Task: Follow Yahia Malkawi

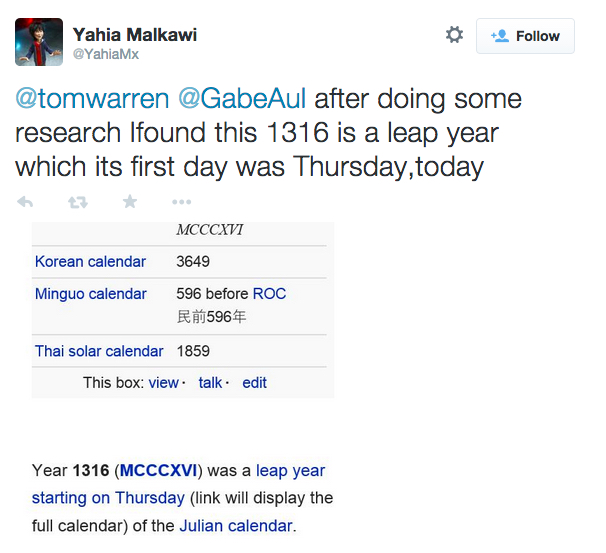Action: coord(525,36)
